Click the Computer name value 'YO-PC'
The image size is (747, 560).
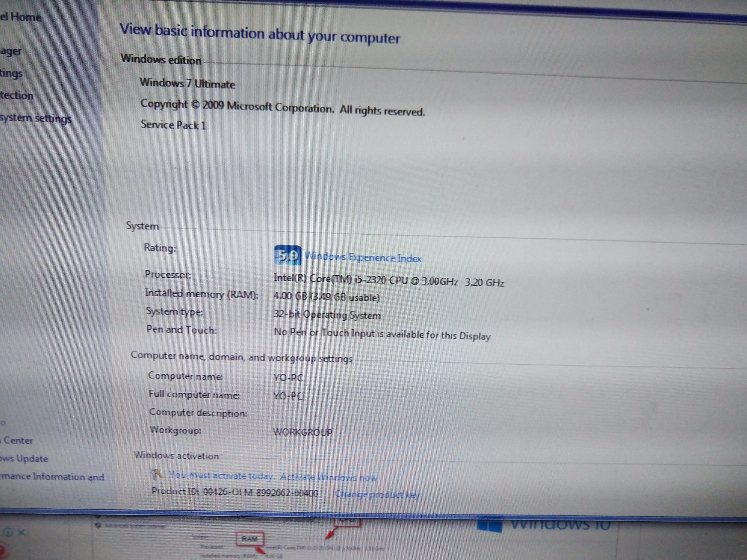[x=288, y=378]
